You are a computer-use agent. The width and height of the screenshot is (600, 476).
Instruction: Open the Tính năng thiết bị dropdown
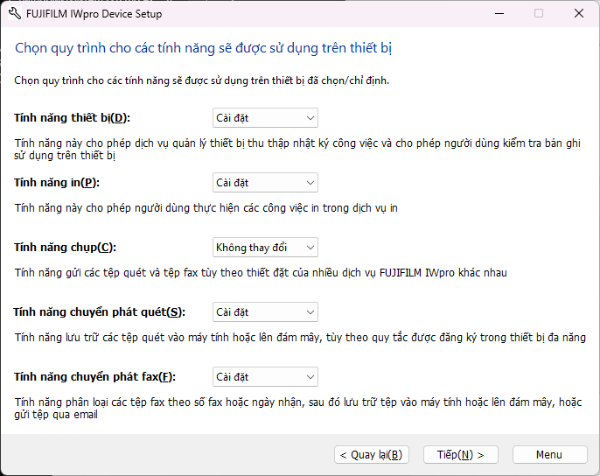265,118
